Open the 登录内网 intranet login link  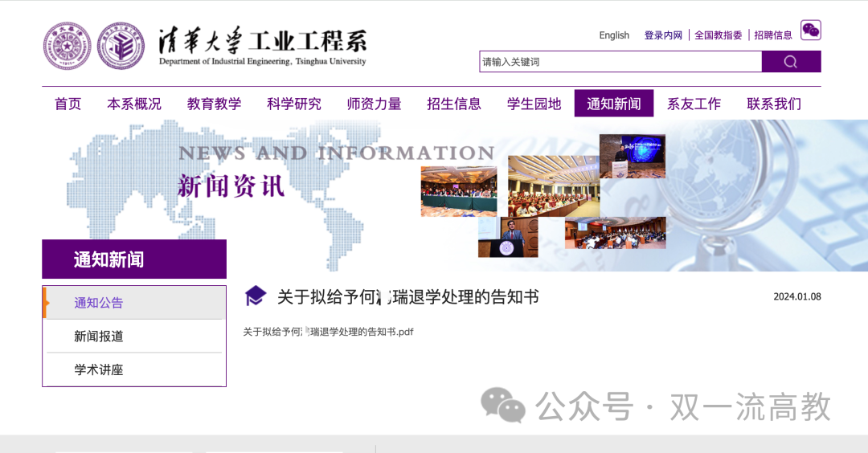(x=663, y=35)
